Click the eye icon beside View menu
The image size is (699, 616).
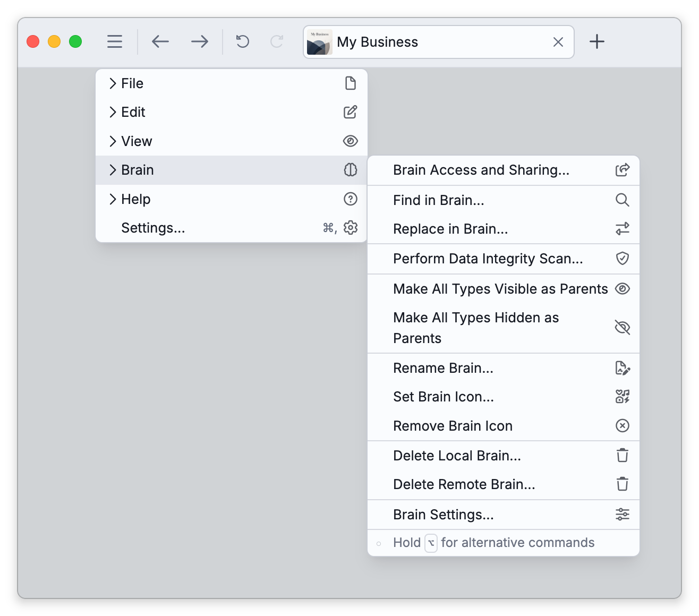(x=351, y=141)
